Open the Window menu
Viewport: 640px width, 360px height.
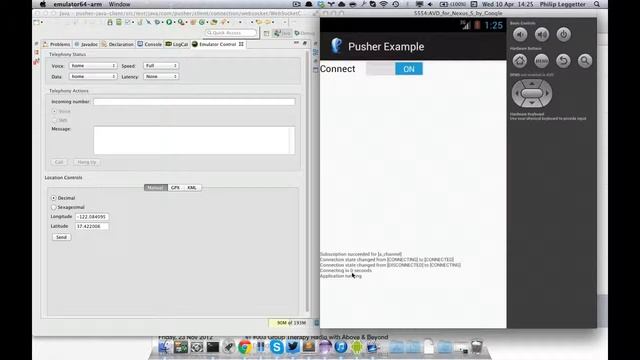[119, 4]
